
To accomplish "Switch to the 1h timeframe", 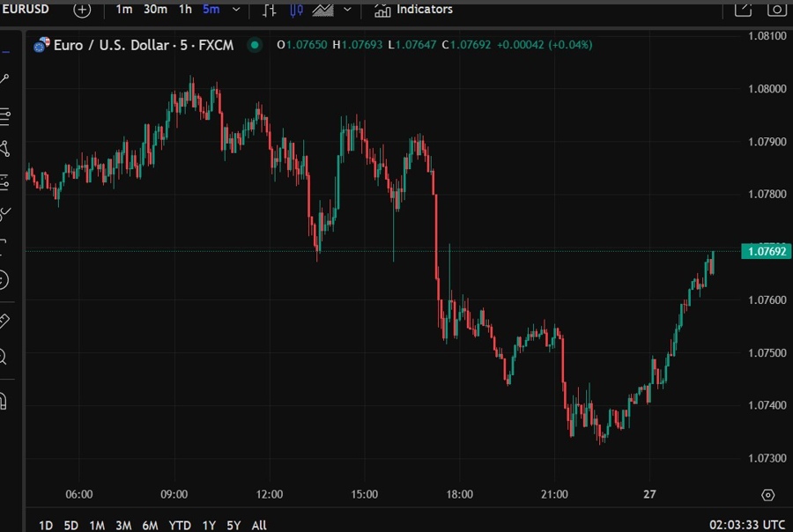I will 185,10.
